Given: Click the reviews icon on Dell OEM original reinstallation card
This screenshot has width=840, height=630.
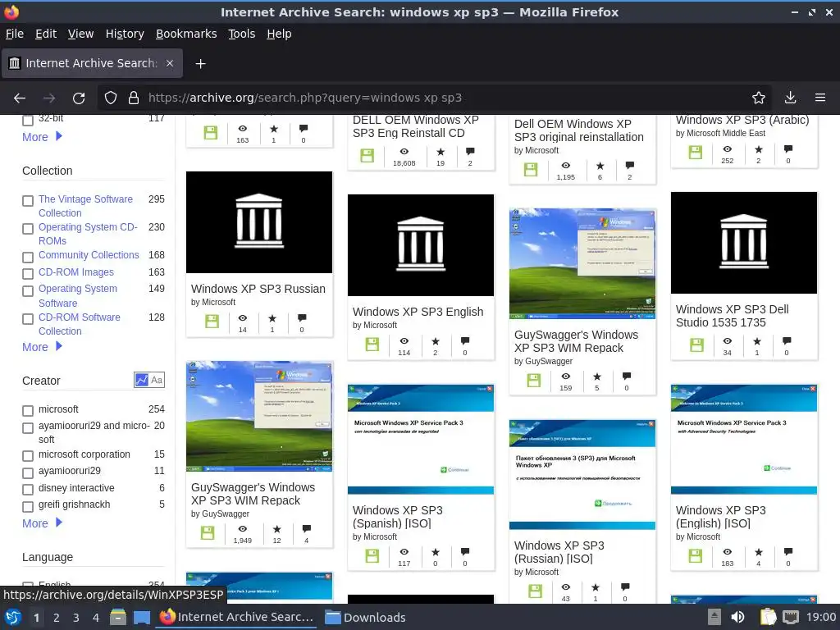Looking at the screenshot, I should coord(630,166).
